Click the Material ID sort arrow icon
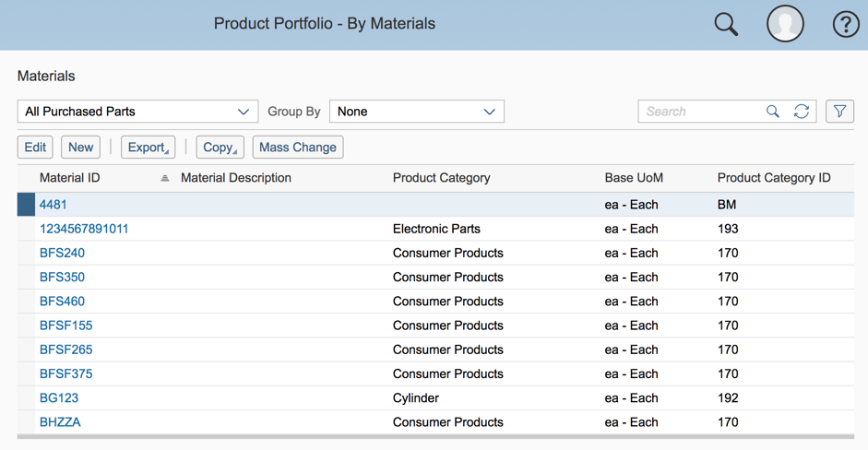The width and height of the screenshot is (868, 450). coord(164,178)
